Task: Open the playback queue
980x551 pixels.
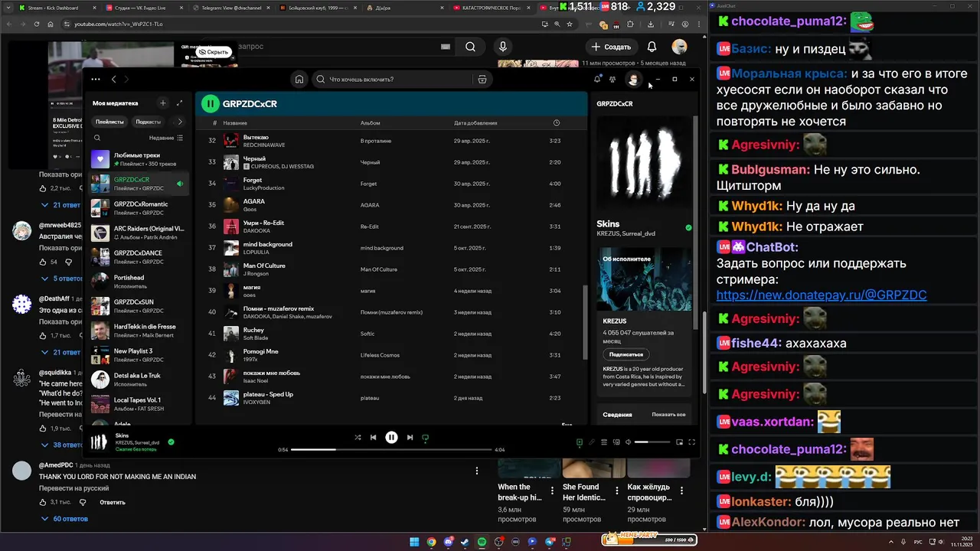Action: [604, 442]
